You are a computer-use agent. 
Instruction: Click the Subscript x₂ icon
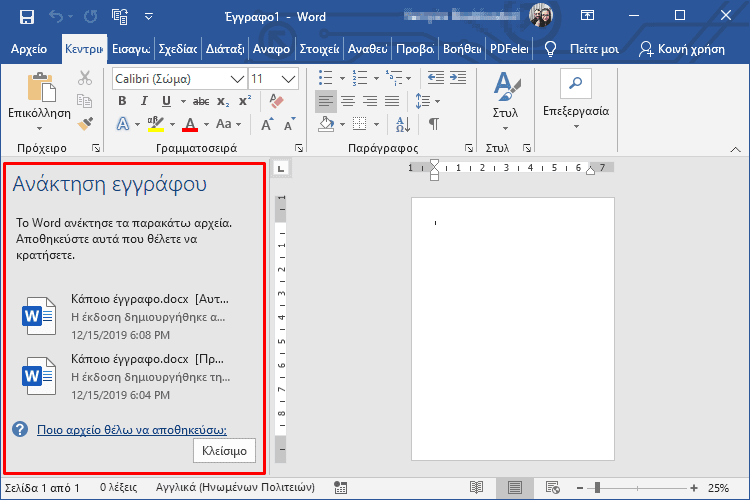[x=223, y=101]
